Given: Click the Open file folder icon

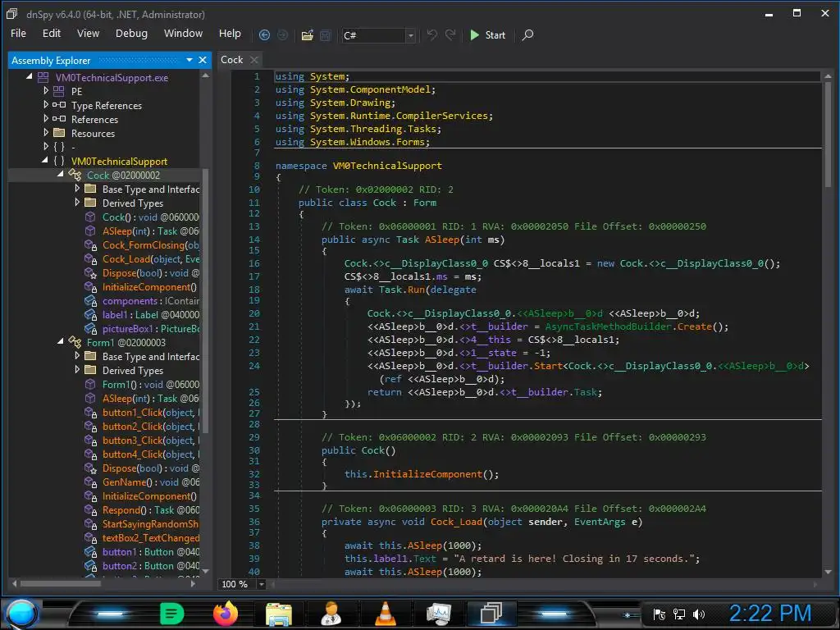Looking at the screenshot, I should coord(308,35).
